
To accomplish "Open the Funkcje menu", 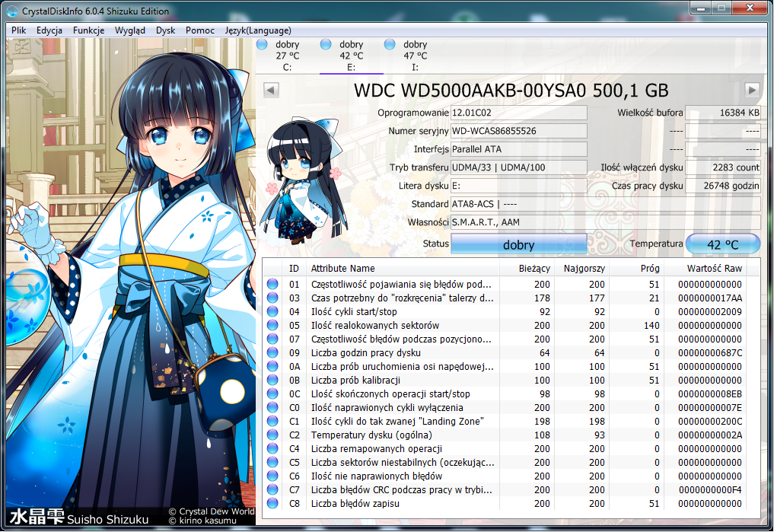I will click(x=89, y=30).
